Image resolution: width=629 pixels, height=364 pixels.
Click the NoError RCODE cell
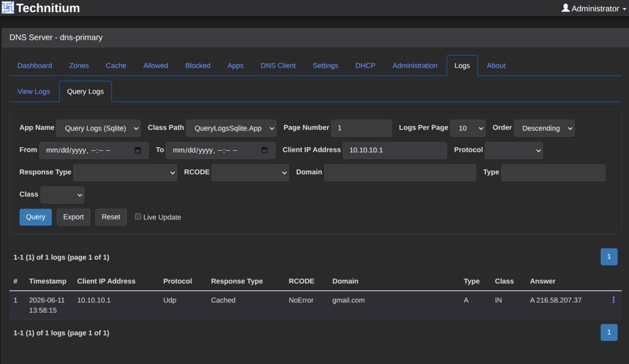click(301, 300)
